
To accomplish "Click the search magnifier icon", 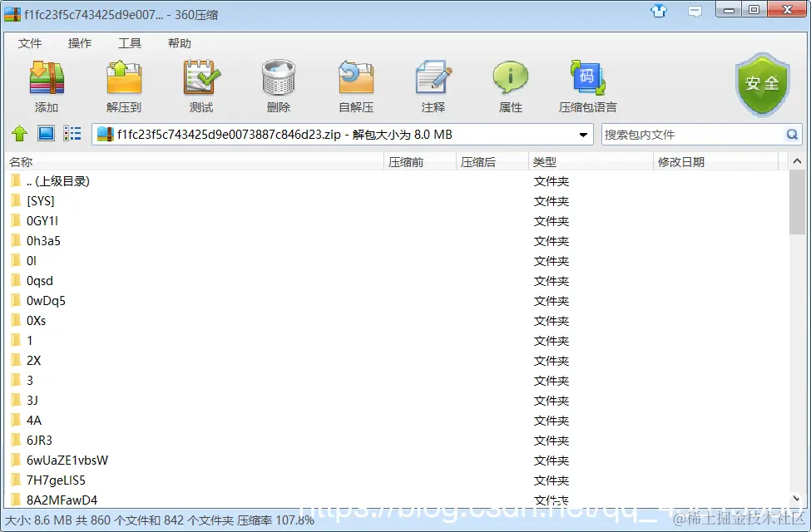I will coord(792,135).
